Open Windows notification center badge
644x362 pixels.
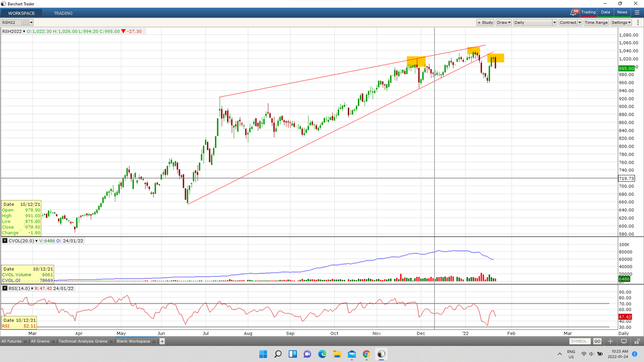634,354
